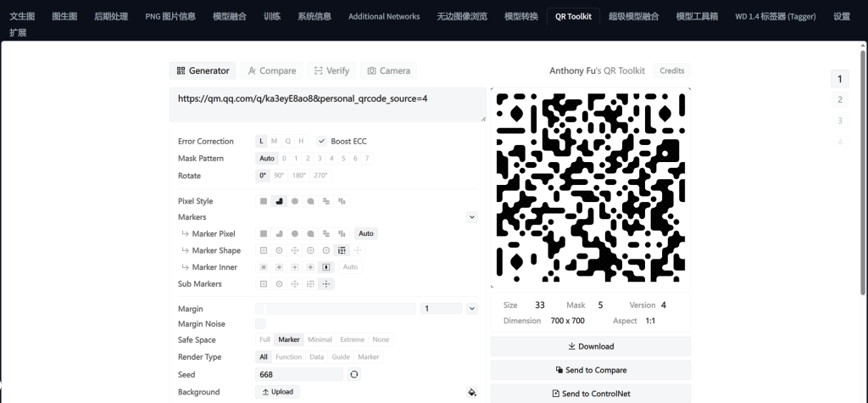The image size is (868, 403).
Task: Select the circle dot Pixel Style
Action: tap(295, 201)
